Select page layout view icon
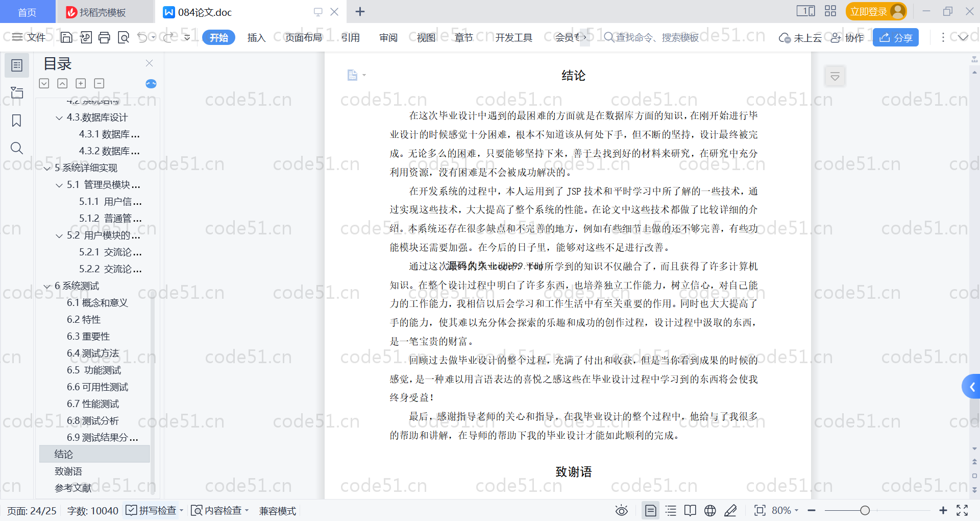Viewport: 980px width, 521px height. pos(650,510)
